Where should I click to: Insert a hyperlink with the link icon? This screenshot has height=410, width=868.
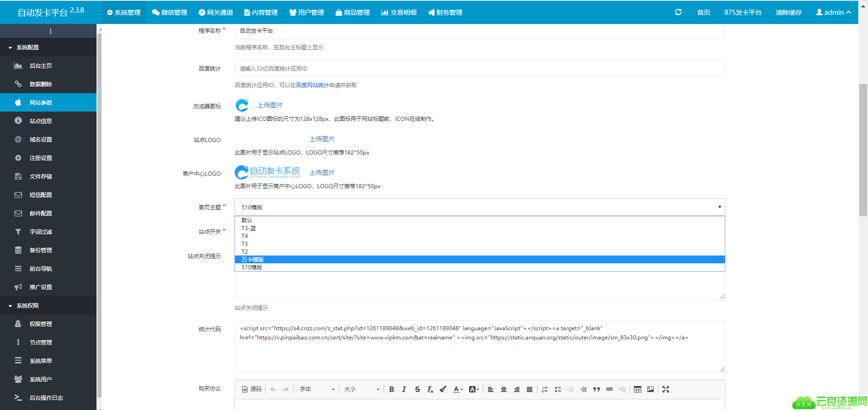pos(609,389)
